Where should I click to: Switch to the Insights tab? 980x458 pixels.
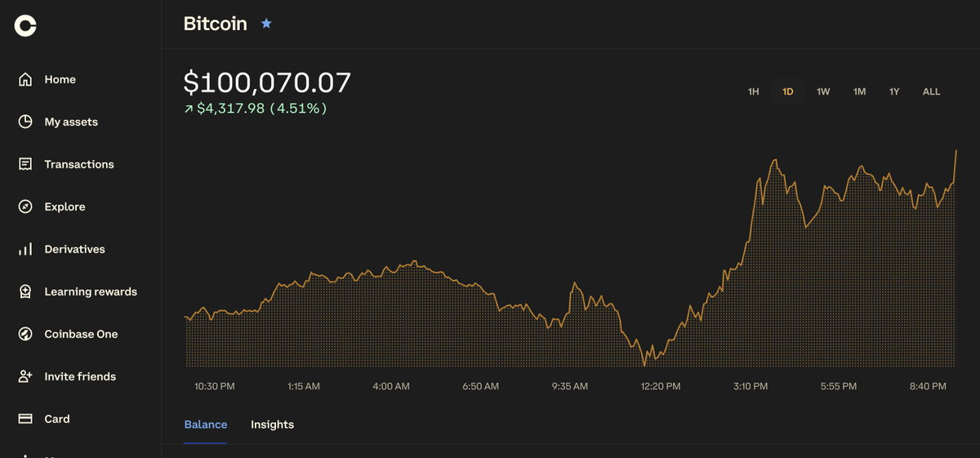click(x=272, y=425)
